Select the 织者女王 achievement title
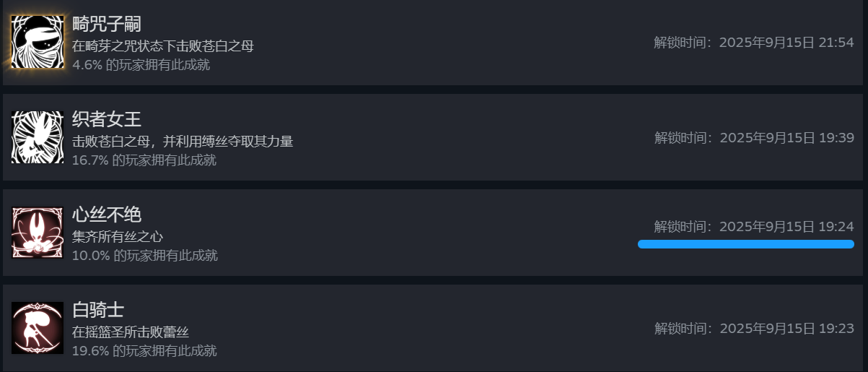Screen dimensions: 868x372 (107, 119)
